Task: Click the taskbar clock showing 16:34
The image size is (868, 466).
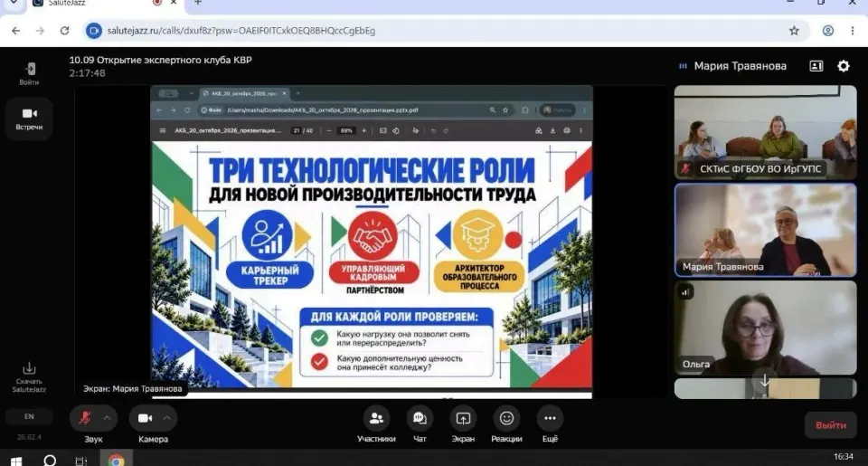Action: (844, 457)
